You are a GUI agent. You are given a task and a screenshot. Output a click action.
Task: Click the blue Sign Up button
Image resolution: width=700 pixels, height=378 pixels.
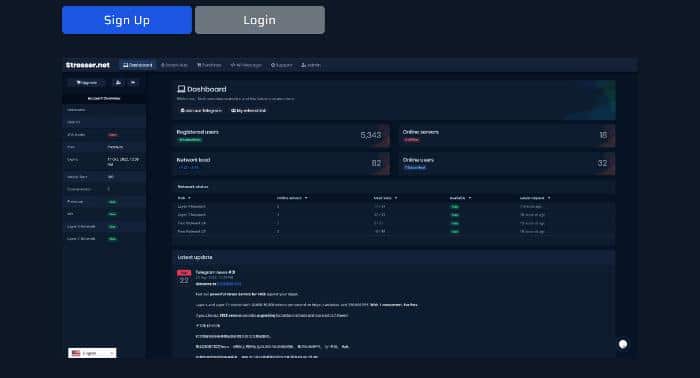[127, 20]
